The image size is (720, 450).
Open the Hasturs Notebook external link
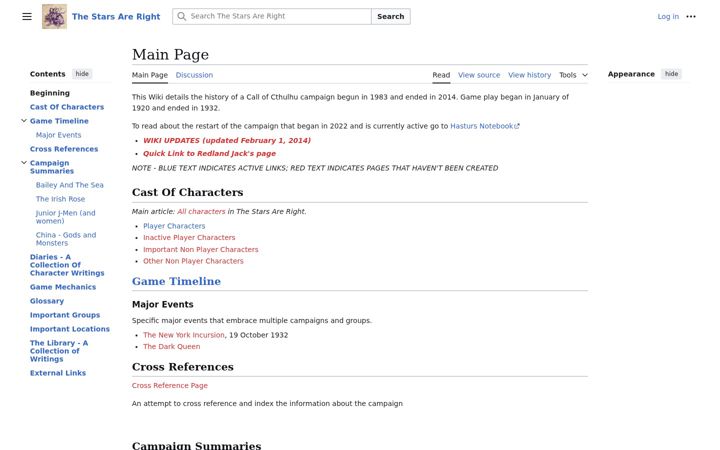484,126
